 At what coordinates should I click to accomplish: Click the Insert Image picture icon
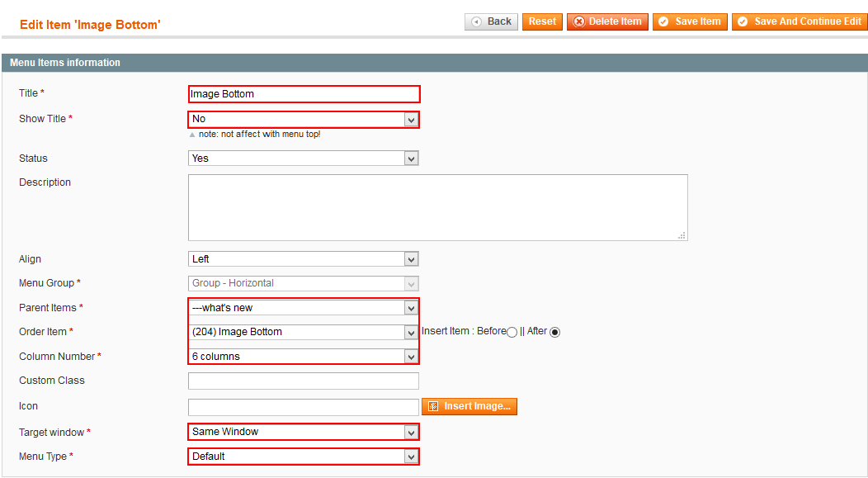(433, 406)
